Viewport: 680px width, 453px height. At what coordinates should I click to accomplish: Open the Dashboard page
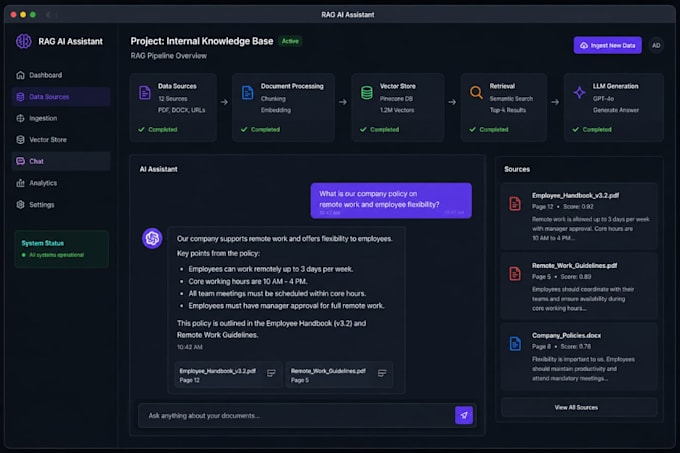coord(61,75)
